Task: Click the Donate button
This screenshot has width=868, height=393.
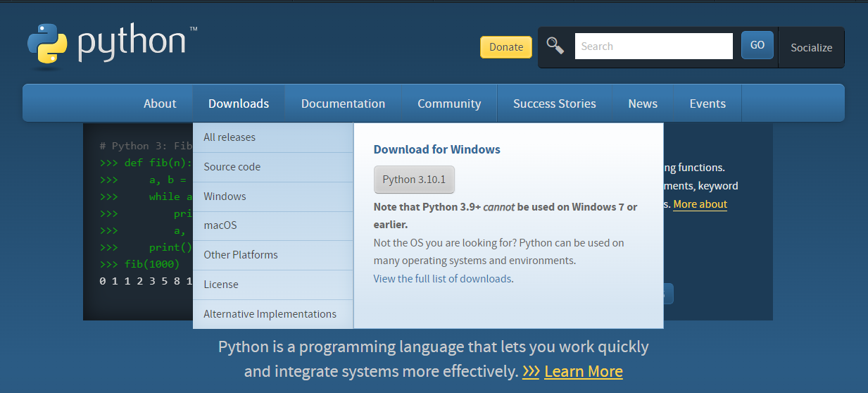Action: (505, 47)
